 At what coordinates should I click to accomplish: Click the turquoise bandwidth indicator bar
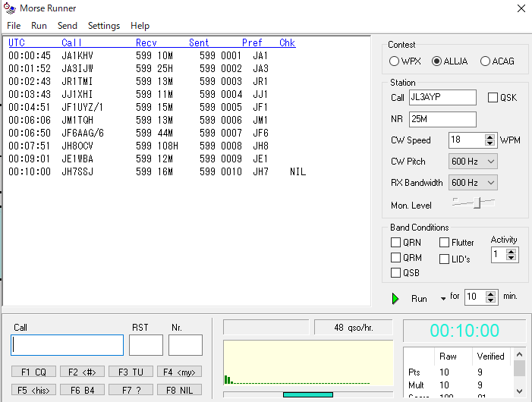coord(308,394)
